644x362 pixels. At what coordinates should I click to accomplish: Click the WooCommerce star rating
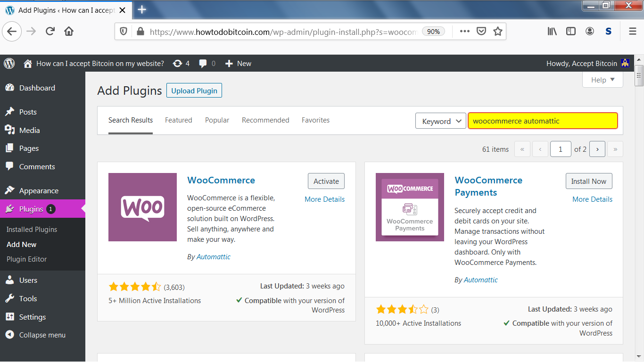[135, 287]
